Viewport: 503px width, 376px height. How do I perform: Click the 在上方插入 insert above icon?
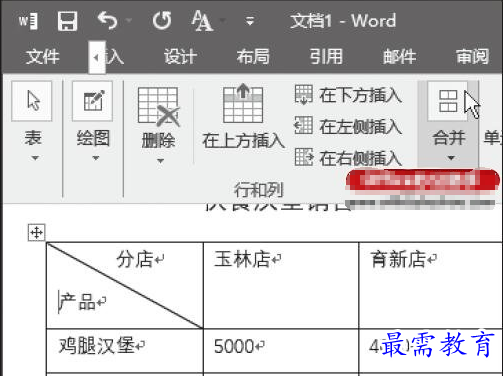pyautogui.click(x=243, y=103)
